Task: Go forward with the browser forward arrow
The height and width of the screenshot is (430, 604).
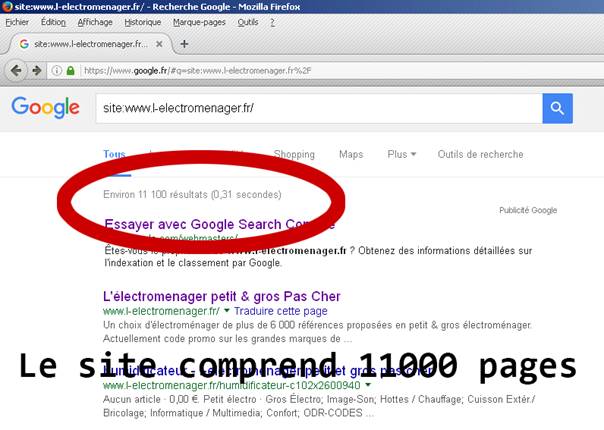Action: click(x=36, y=70)
